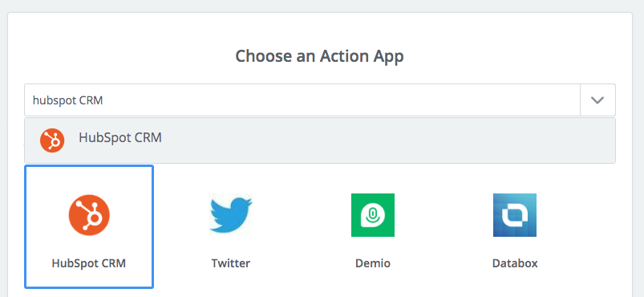Viewport: 644px width, 297px height.
Task: Choose the HubSpot CRM text in the dropdown suggestion
Action: [120, 137]
